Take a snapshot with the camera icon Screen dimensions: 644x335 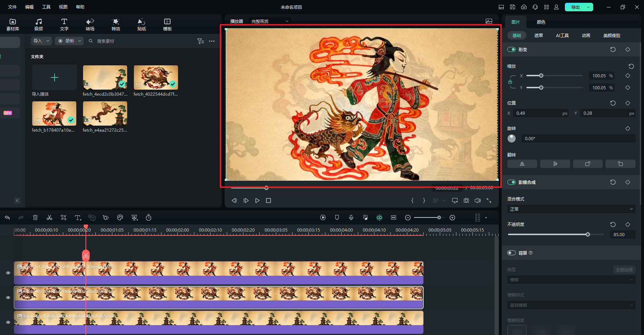pyautogui.click(x=466, y=201)
